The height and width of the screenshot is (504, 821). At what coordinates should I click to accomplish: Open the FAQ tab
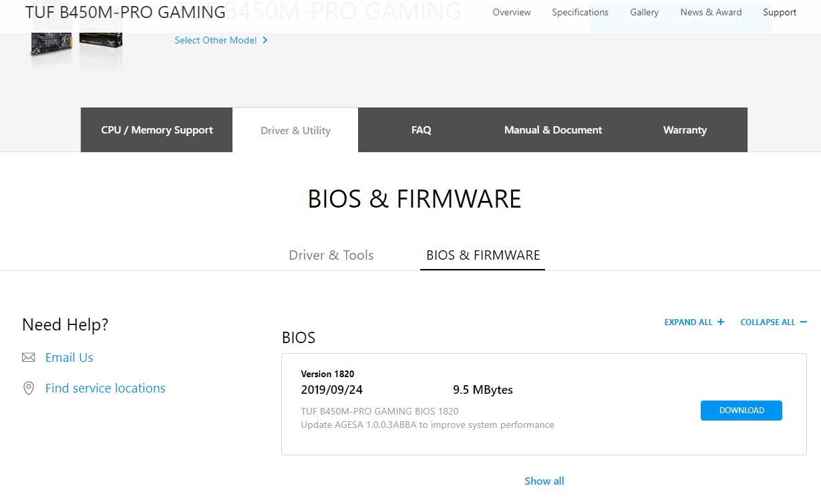422,130
